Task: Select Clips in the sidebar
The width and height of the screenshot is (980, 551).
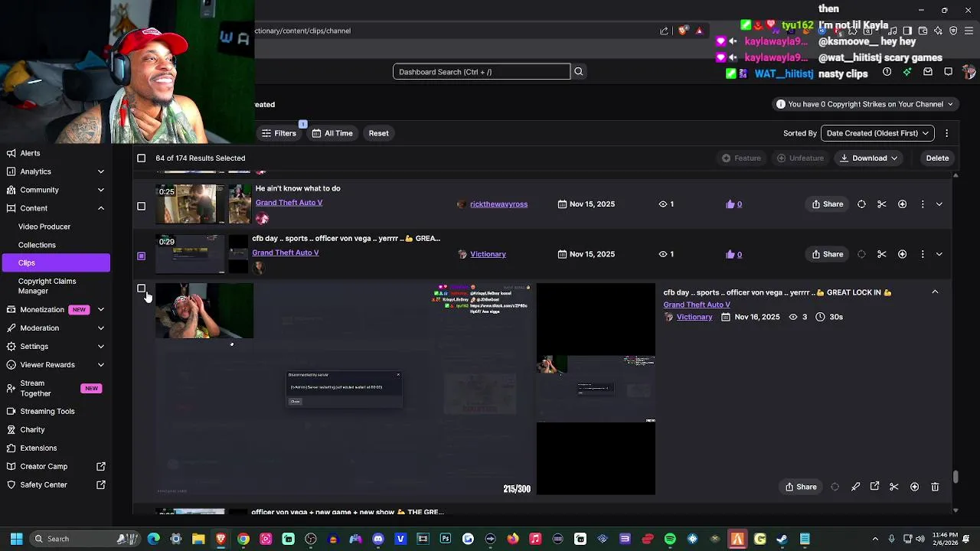Action: click(55, 263)
